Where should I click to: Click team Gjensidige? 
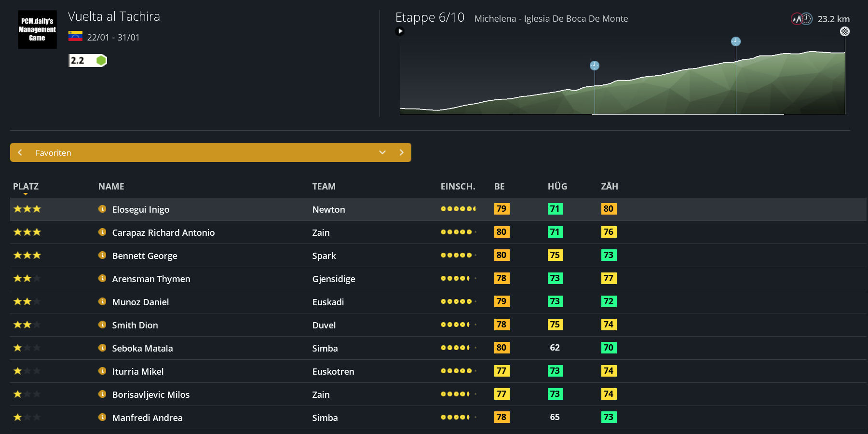(x=334, y=279)
